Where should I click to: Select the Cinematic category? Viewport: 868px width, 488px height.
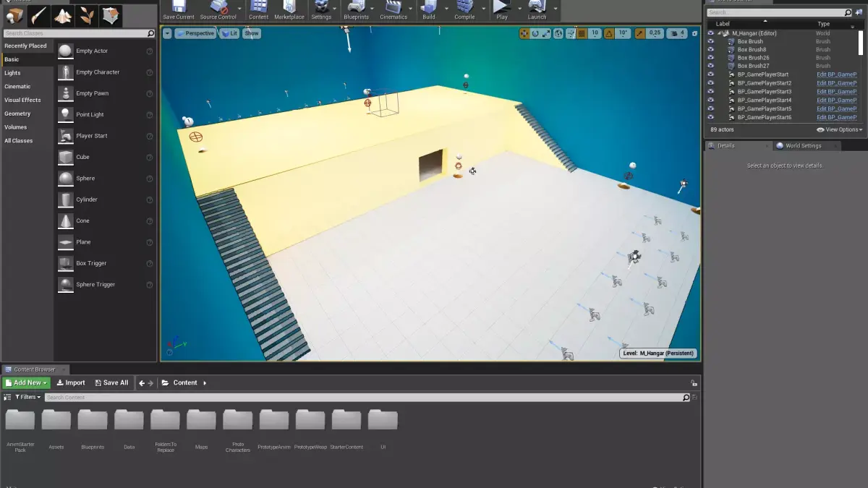(17, 87)
